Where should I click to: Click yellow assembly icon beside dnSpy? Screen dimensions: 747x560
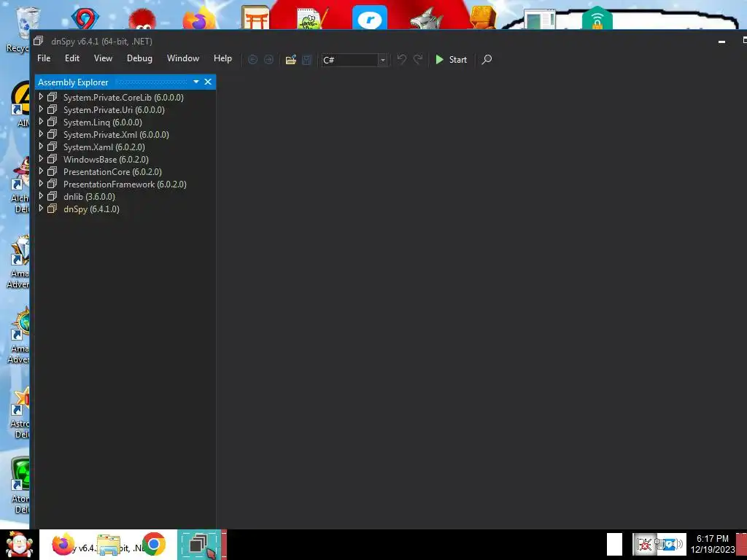point(53,208)
